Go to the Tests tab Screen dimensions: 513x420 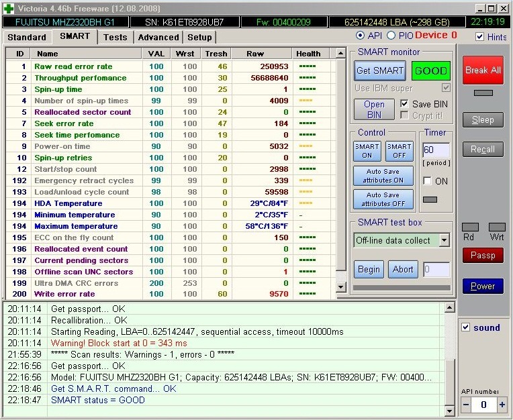tap(115, 38)
